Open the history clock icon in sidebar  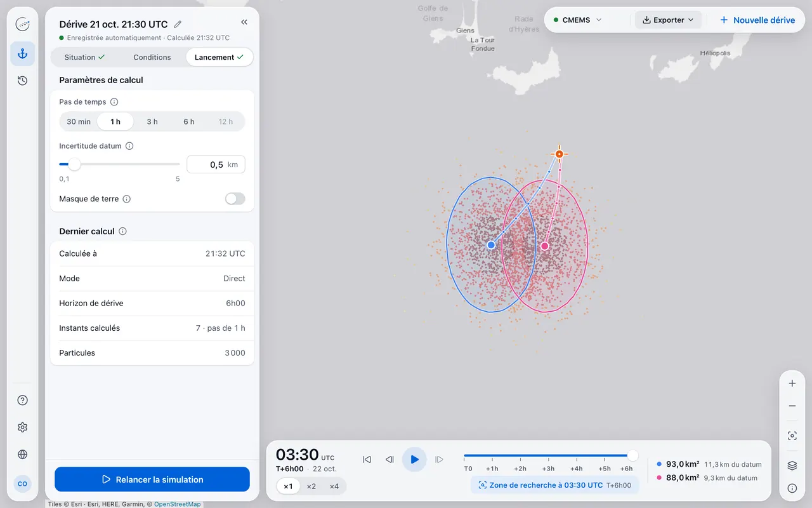coord(22,81)
